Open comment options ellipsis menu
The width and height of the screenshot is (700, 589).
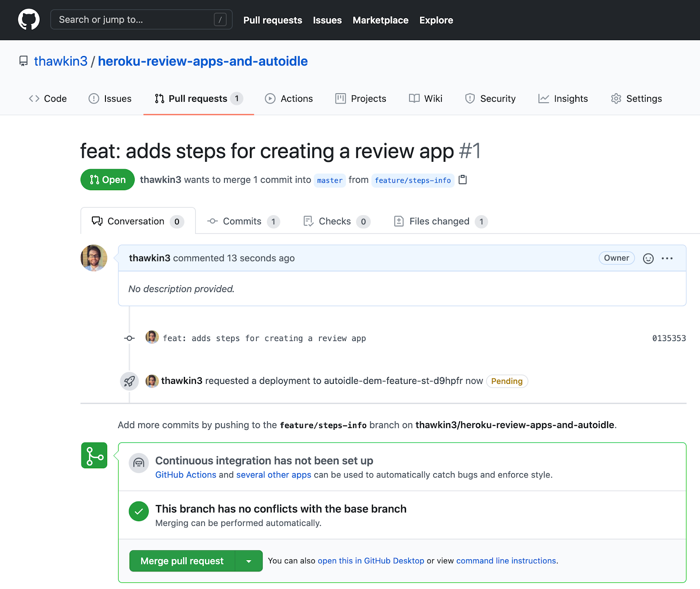pos(667,258)
